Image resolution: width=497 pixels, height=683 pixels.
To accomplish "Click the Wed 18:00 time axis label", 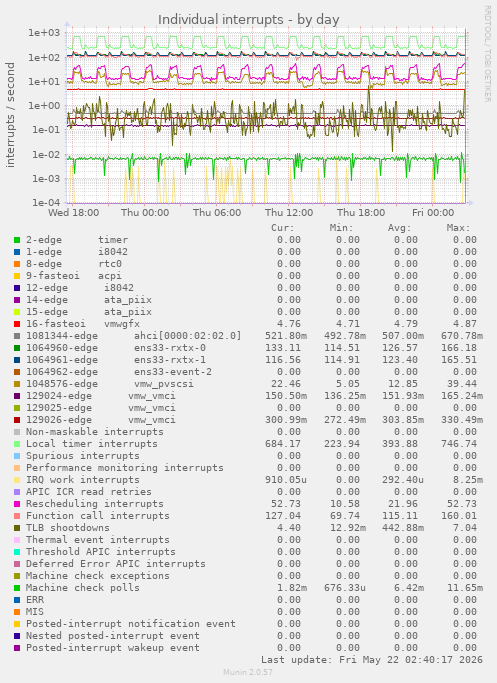I will click(x=73, y=213).
